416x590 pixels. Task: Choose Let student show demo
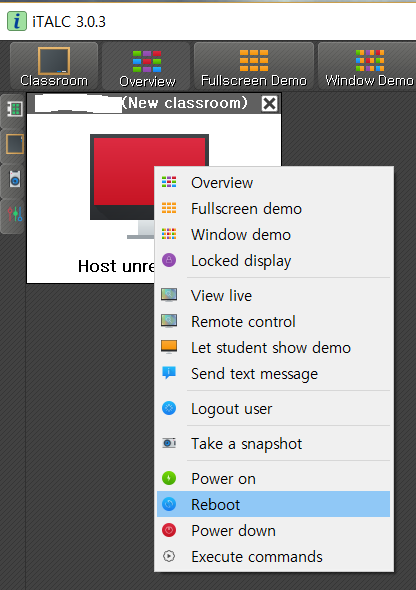pos(273,347)
